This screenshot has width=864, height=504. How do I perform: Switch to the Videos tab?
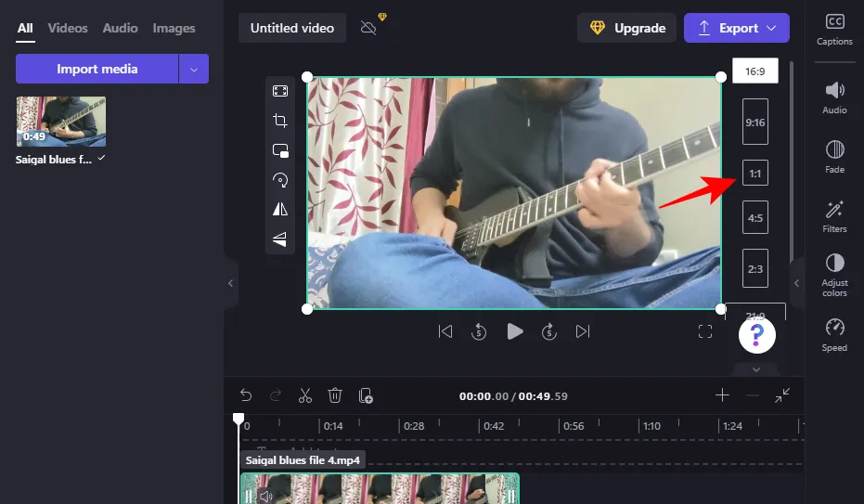tap(68, 28)
